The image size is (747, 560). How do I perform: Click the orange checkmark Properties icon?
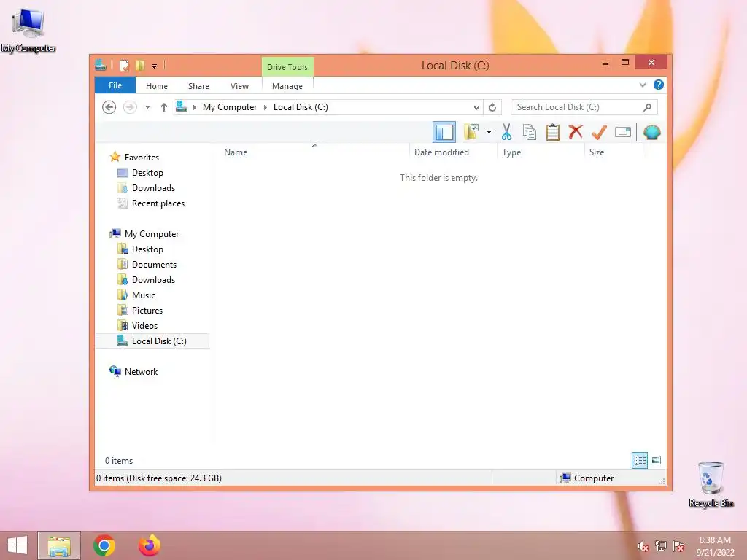599,132
